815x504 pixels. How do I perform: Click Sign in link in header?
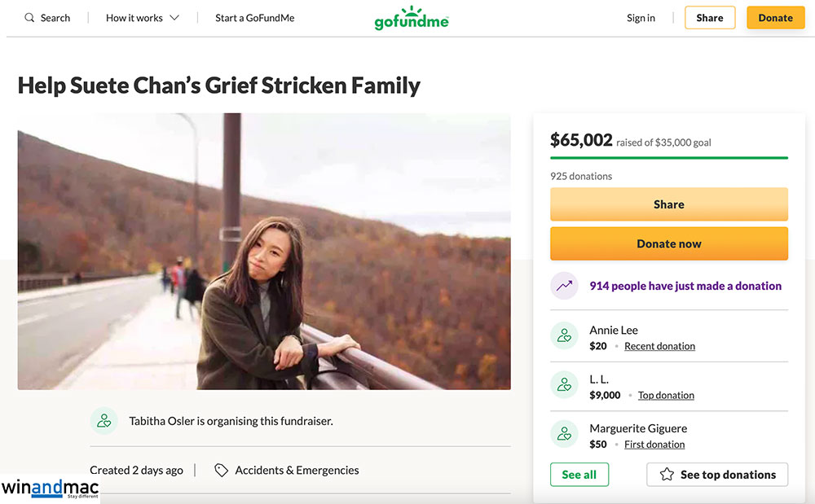pyautogui.click(x=641, y=18)
